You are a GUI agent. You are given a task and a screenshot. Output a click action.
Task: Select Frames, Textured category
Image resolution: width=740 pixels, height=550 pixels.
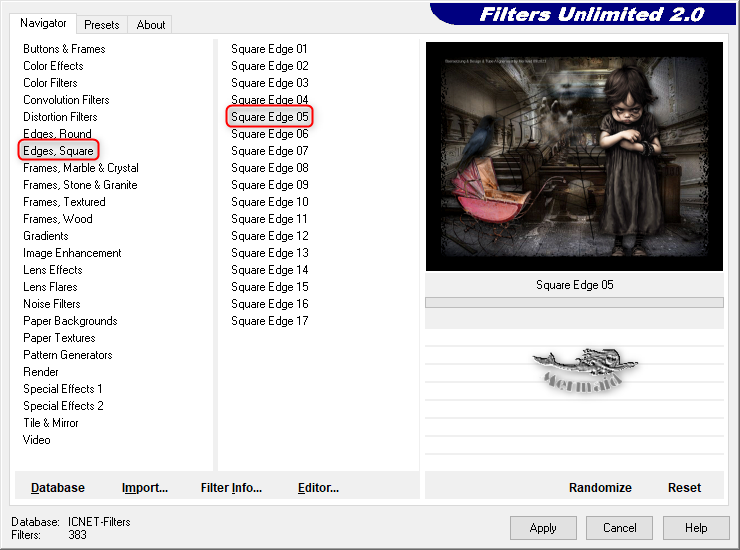coord(64,202)
